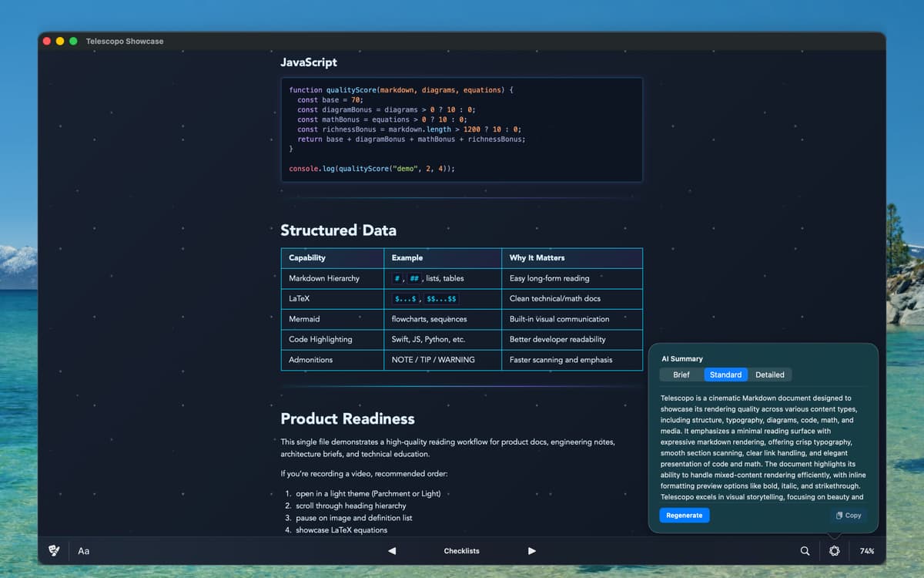
Task: Copy the AI summary text
Action: coord(848,516)
